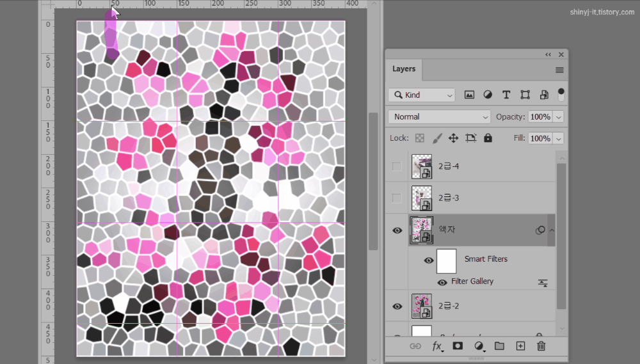Collapse the panel with double arrows

(548, 54)
